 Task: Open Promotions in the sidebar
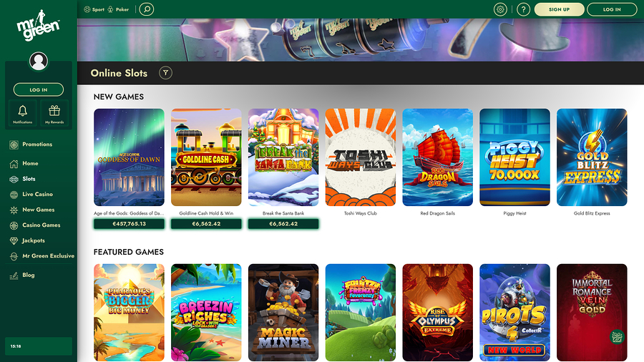point(36,145)
